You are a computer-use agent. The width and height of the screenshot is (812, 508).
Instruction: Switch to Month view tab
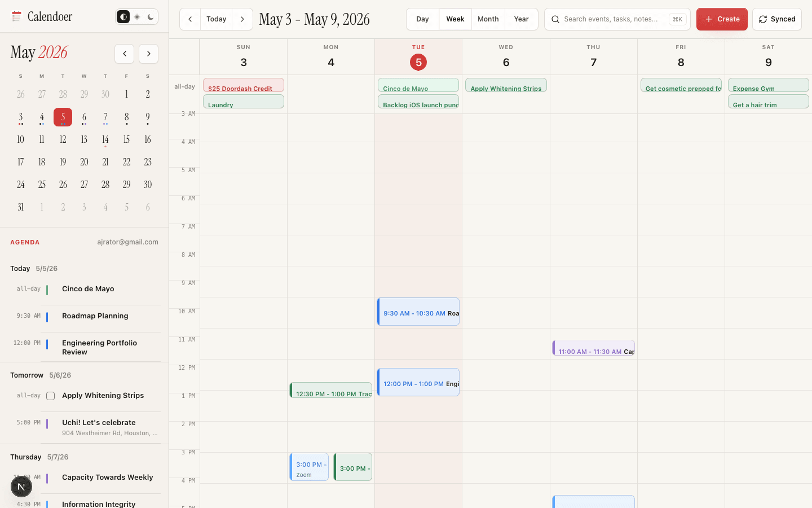[x=488, y=19]
